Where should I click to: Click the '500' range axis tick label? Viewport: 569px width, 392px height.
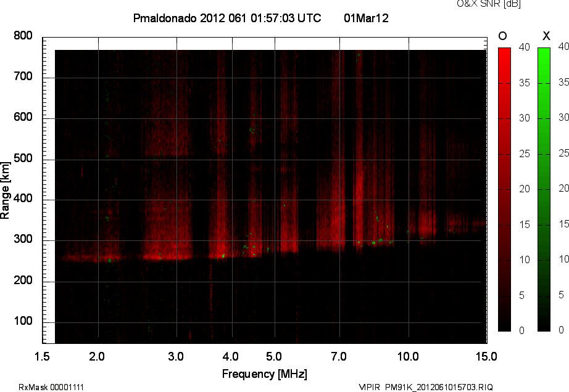pos(23,158)
